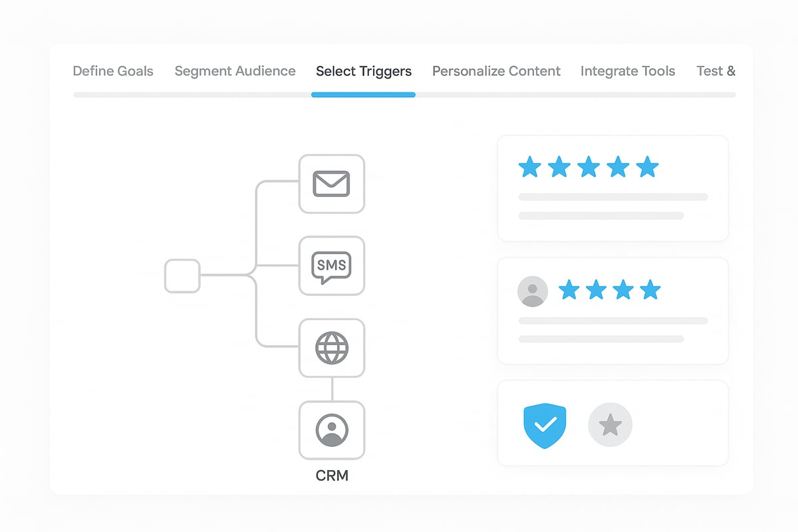Click the blue progress indicator under Select Triggers
This screenshot has width=798, height=532.
tap(363, 95)
